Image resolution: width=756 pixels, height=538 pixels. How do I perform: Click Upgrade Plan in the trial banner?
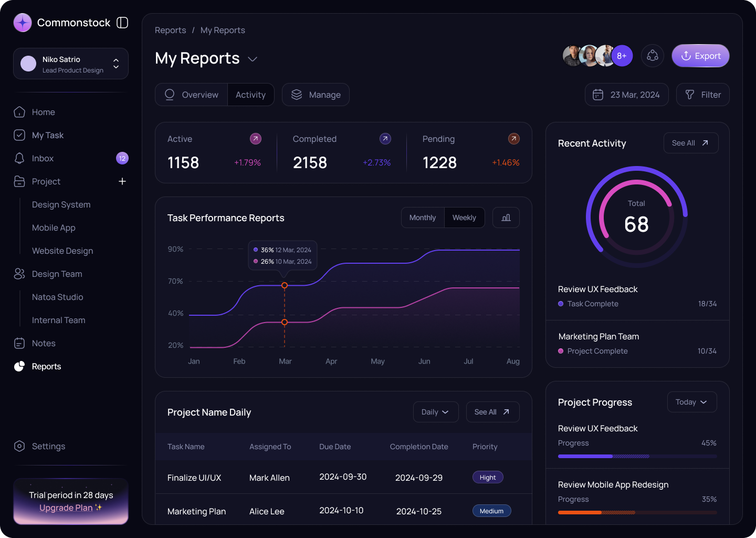tap(66, 508)
